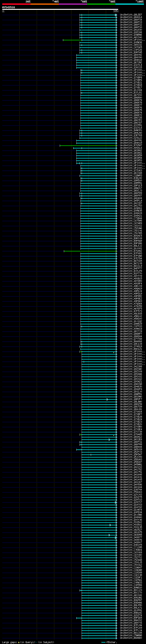Viewport: 146px width, 644px height.
Task: Select hit label UniRef100_C6TGK5
Action: pos(131,47)
